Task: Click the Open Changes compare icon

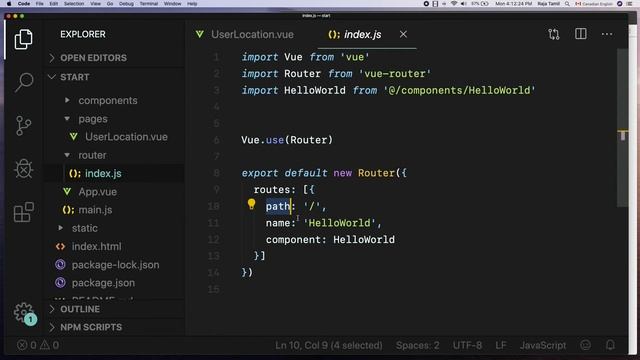Action: (554, 34)
